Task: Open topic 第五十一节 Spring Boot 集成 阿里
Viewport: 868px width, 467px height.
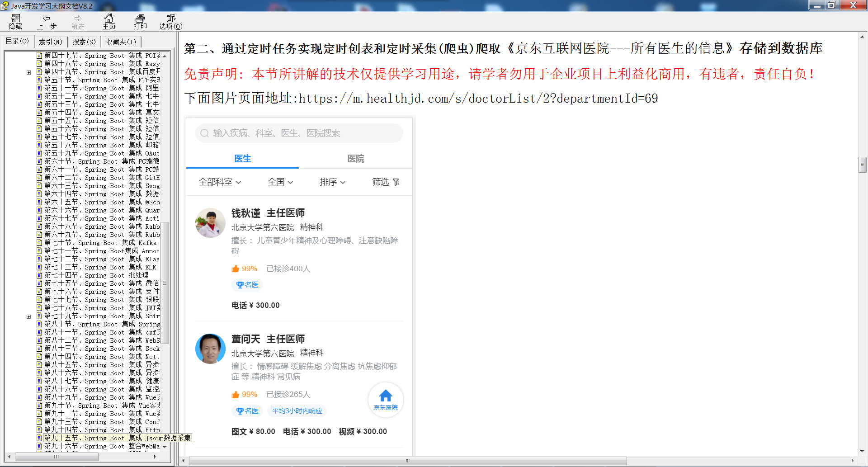Action: click(102, 88)
